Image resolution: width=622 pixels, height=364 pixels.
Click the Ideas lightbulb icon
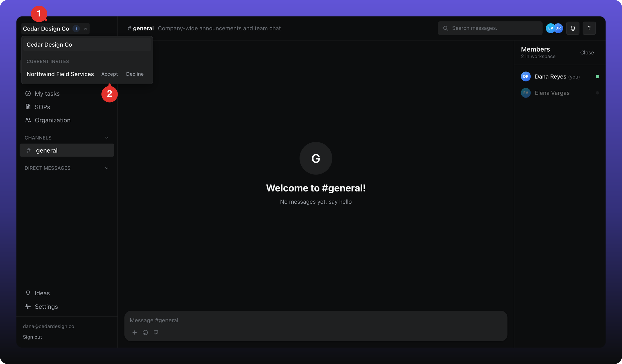pos(28,293)
